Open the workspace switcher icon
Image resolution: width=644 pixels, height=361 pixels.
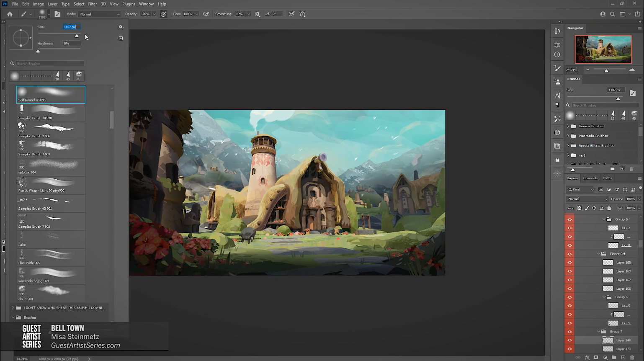623,14
